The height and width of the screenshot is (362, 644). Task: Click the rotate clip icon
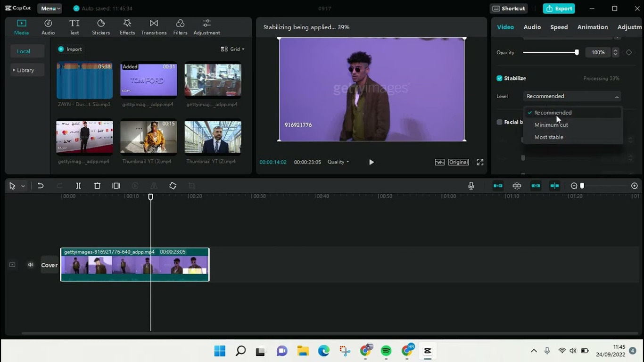[x=173, y=186]
